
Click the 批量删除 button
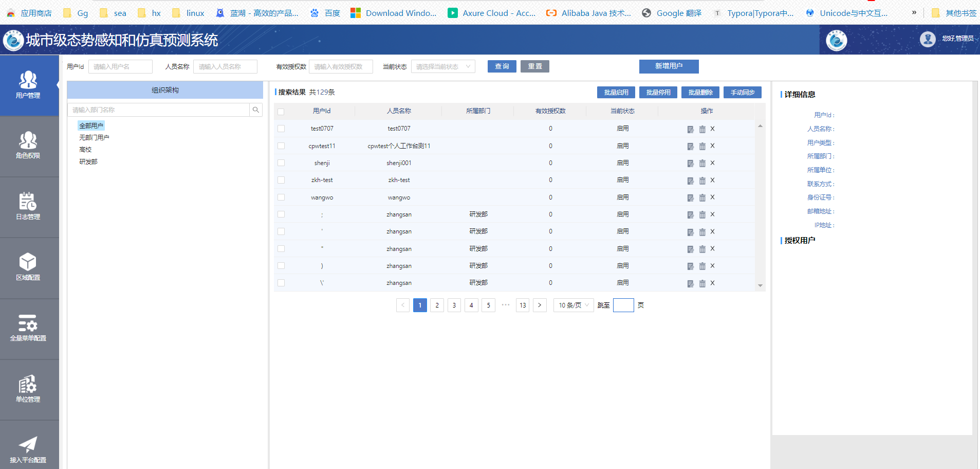700,92
